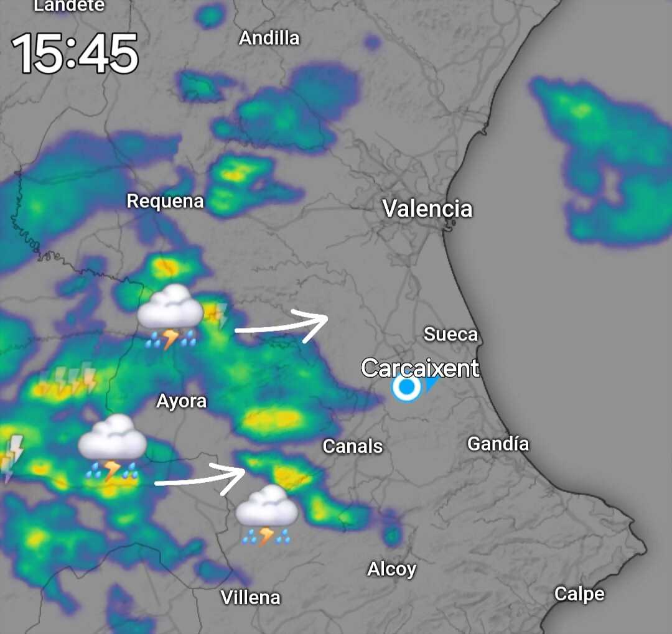
Task: Click the Carcaixent town label
Action: click(x=420, y=368)
